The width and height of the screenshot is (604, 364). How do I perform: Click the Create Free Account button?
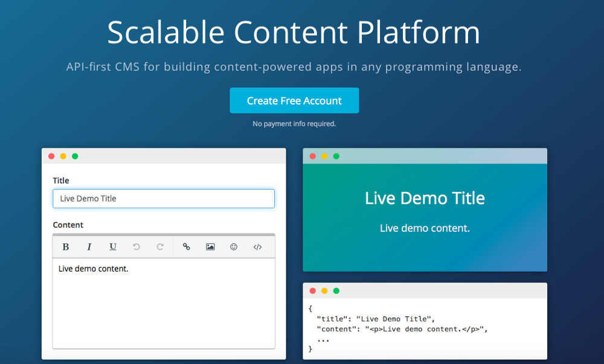pos(294,101)
